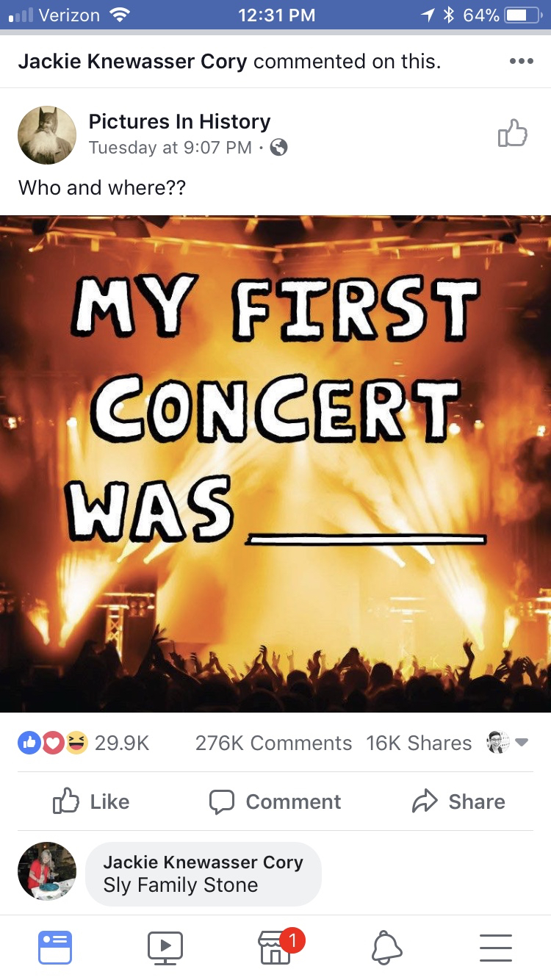Open the 276K Comments link
The height and width of the screenshot is (980, 551).
(273, 743)
